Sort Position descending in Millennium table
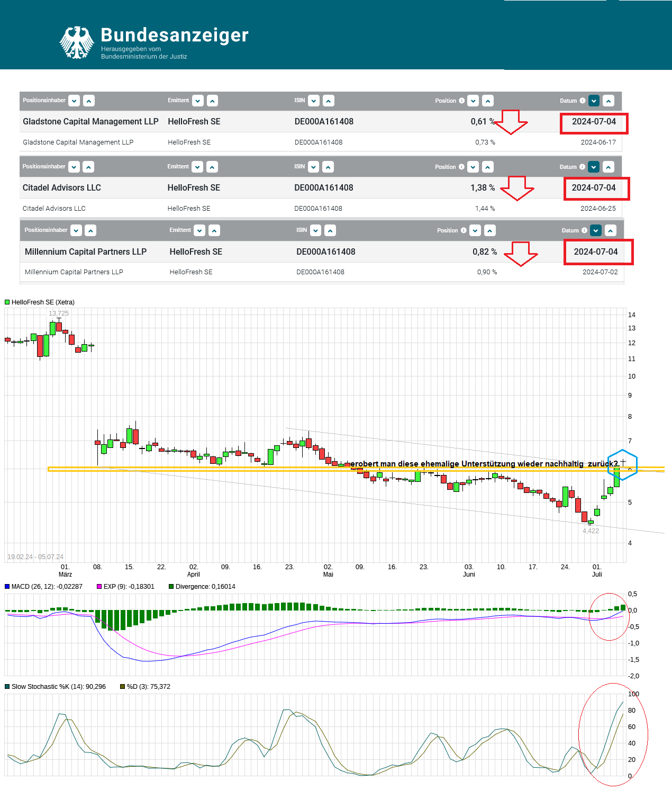The height and width of the screenshot is (790, 672). pyautogui.click(x=475, y=230)
